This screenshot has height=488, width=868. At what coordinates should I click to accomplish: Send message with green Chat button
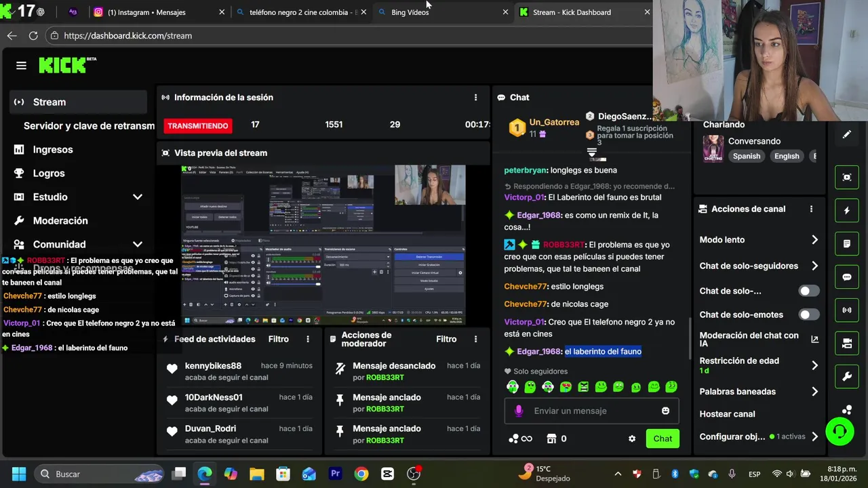pos(663,439)
